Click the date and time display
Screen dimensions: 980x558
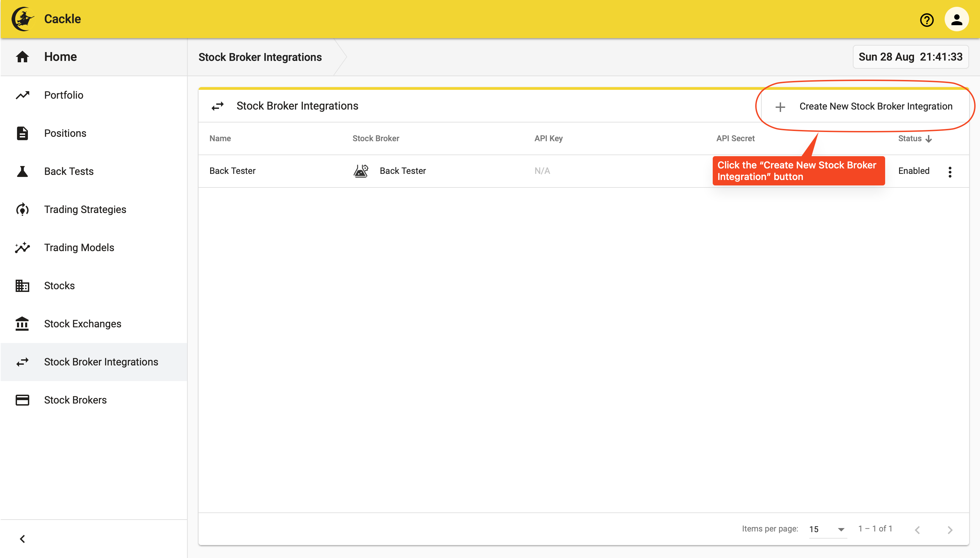910,57
